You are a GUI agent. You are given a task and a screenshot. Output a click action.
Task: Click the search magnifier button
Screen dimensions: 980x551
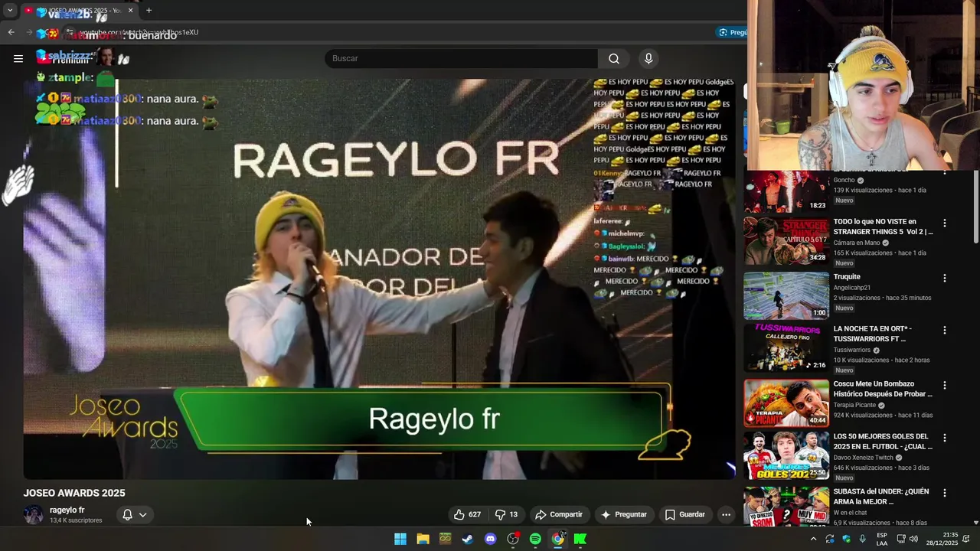tap(614, 58)
